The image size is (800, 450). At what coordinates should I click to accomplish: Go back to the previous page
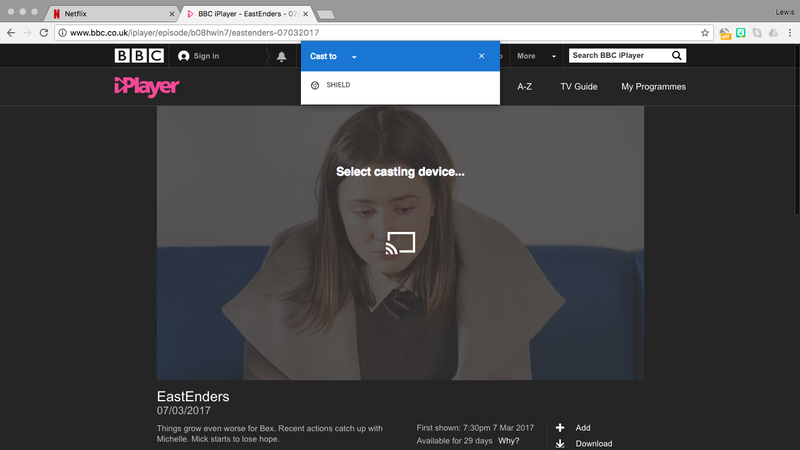pyautogui.click(x=11, y=33)
